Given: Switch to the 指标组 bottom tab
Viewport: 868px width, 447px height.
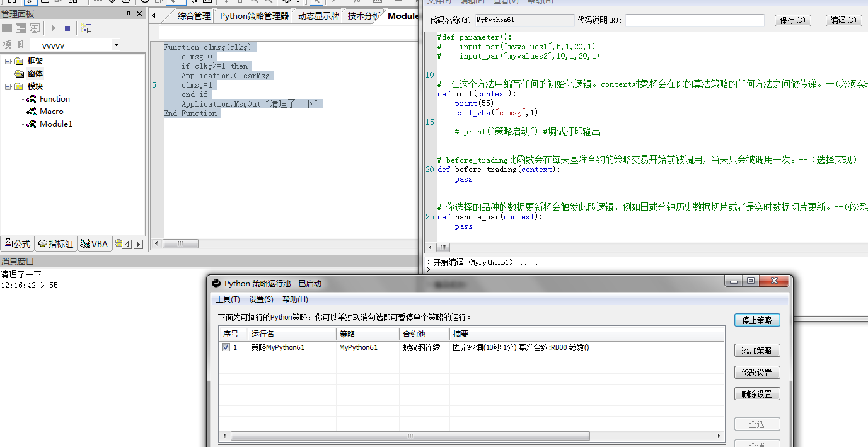Looking at the screenshot, I should 55,244.
